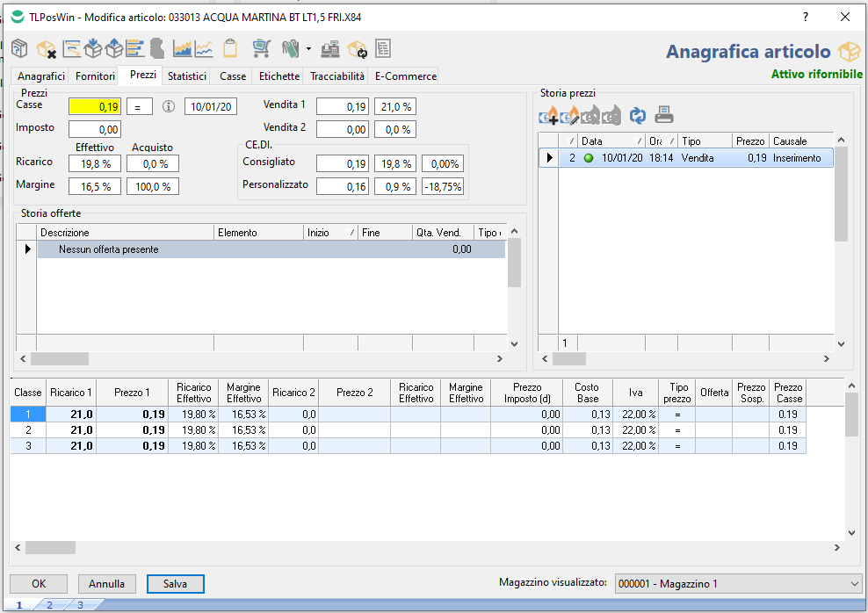Select the E-Commerce tab
The width and height of the screenshot is (868, 613).
coord(404,76)
